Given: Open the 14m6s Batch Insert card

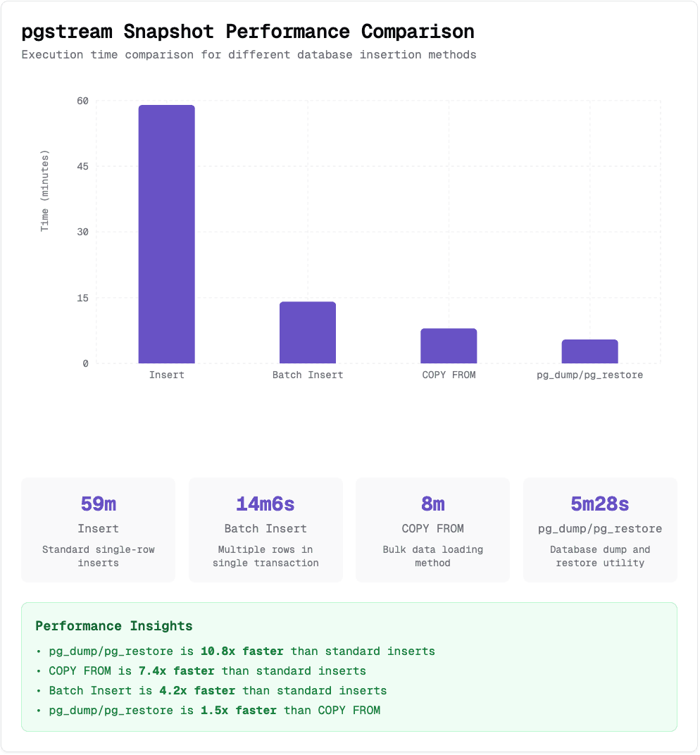Looking at the screenshot, I should tap(265, 530).
